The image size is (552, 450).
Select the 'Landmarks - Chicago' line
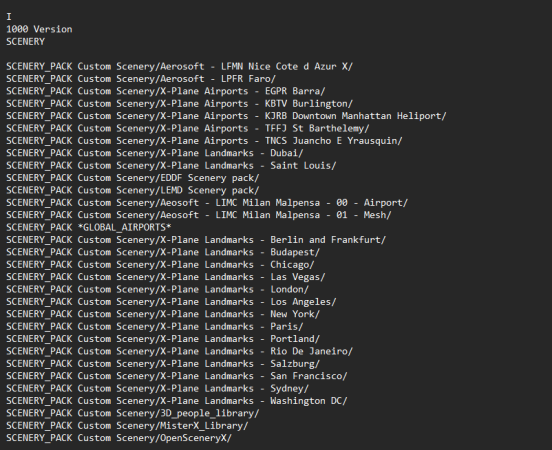(x=160, y=264)
